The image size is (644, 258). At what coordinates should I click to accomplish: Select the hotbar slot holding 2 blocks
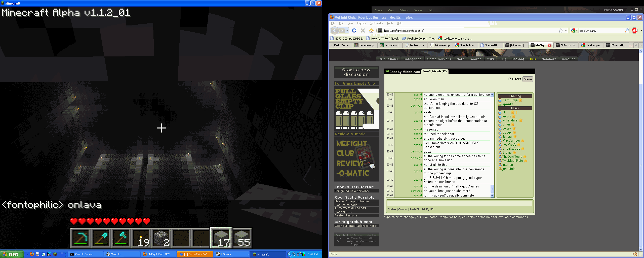click(x=161, y=238)
